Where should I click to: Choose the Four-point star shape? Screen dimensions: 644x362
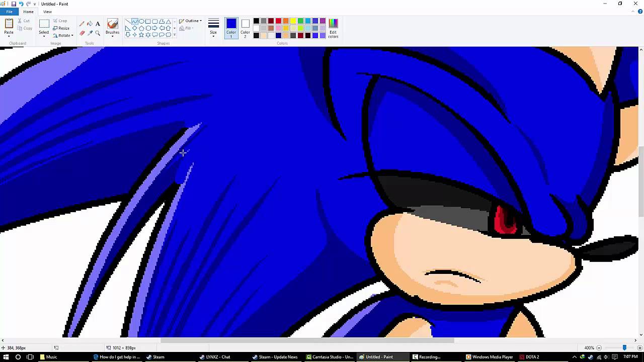pyautogui.click(x=135, y=35)
